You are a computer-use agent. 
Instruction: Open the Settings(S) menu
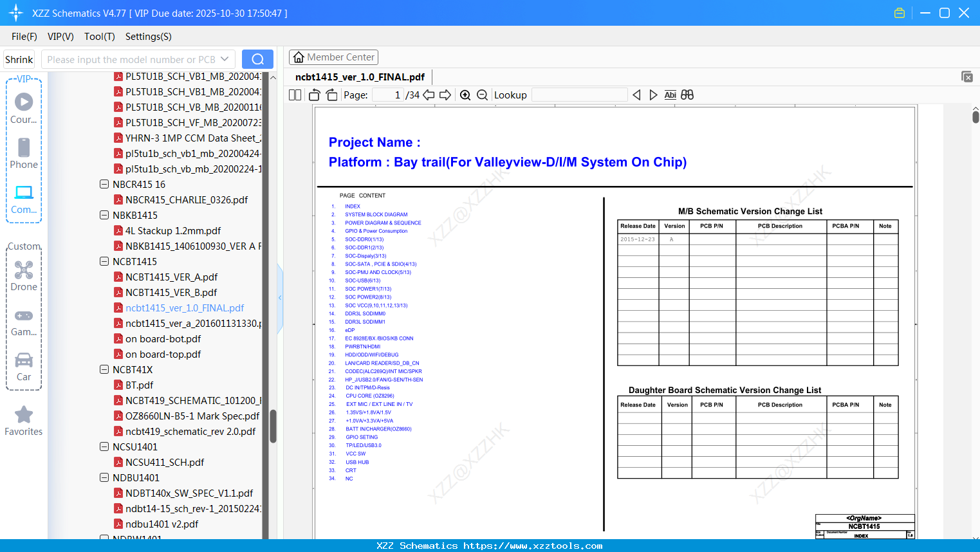[149, 37]
